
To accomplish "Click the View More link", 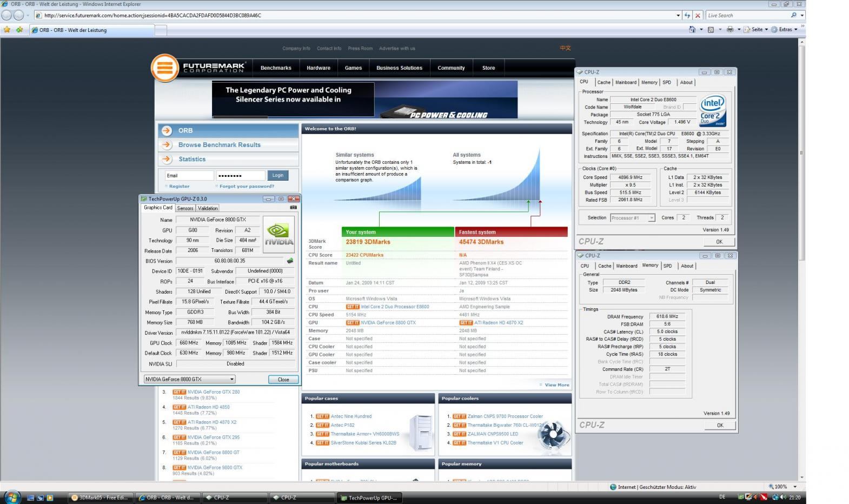I will (556, 385).
